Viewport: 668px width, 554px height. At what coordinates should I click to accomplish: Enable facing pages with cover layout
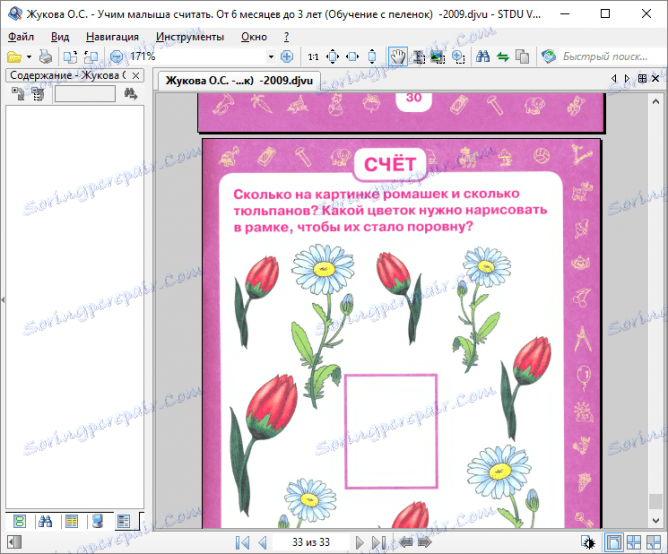pos(654,542)
